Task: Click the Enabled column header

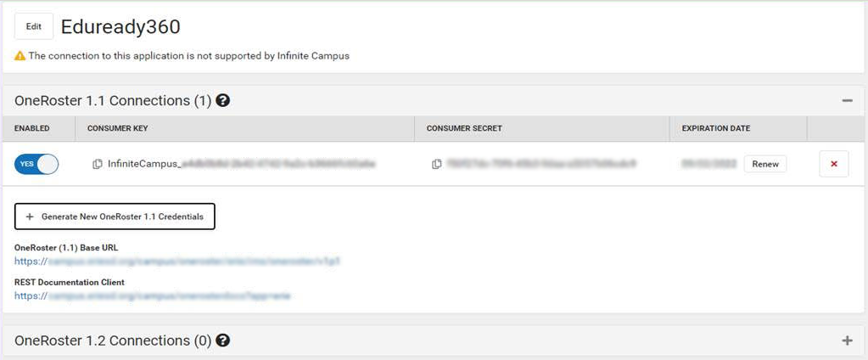Action: (32, 128)
